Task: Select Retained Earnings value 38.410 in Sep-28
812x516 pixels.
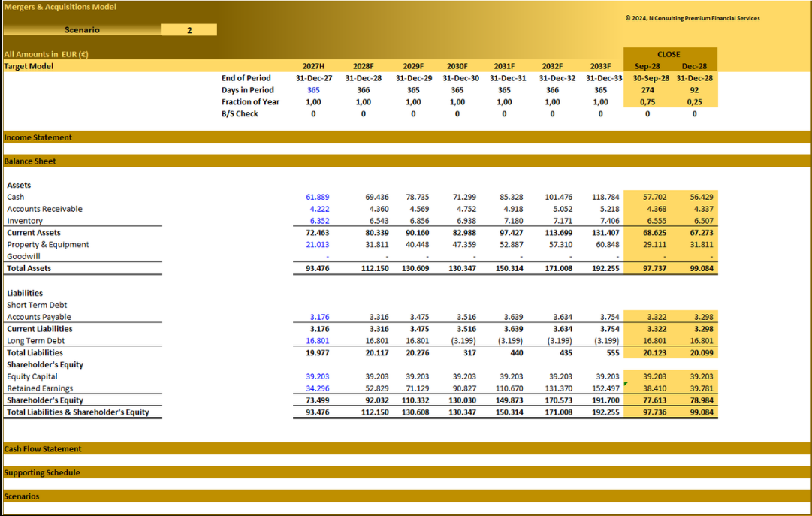Action: pos(654,388)
